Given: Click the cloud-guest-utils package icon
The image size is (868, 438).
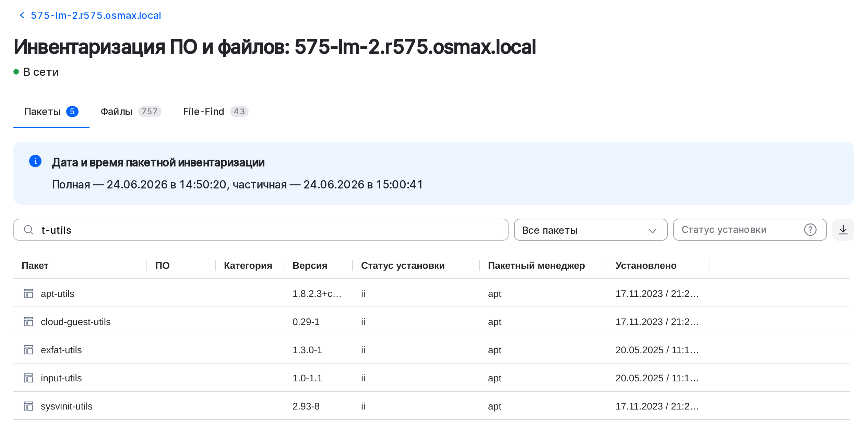Looking at the screenshot, I should 28,322.
